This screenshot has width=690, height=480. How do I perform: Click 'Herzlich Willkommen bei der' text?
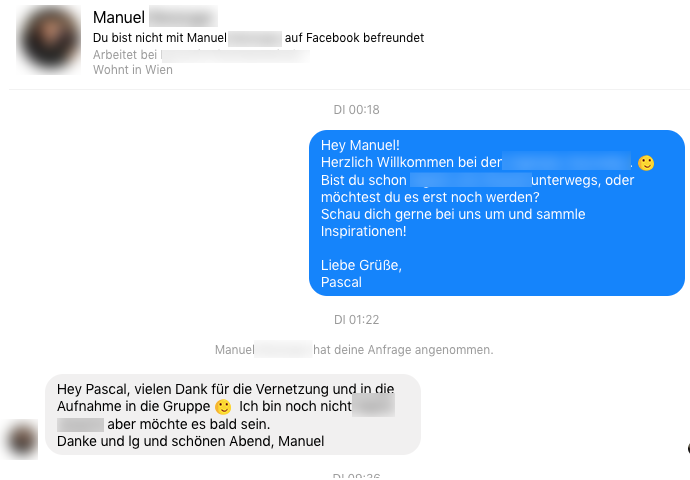point(411,162)
